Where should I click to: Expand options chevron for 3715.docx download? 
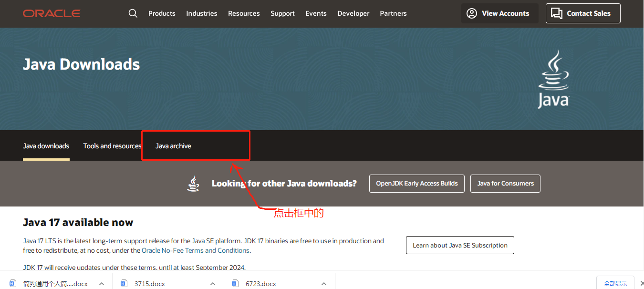213,284
